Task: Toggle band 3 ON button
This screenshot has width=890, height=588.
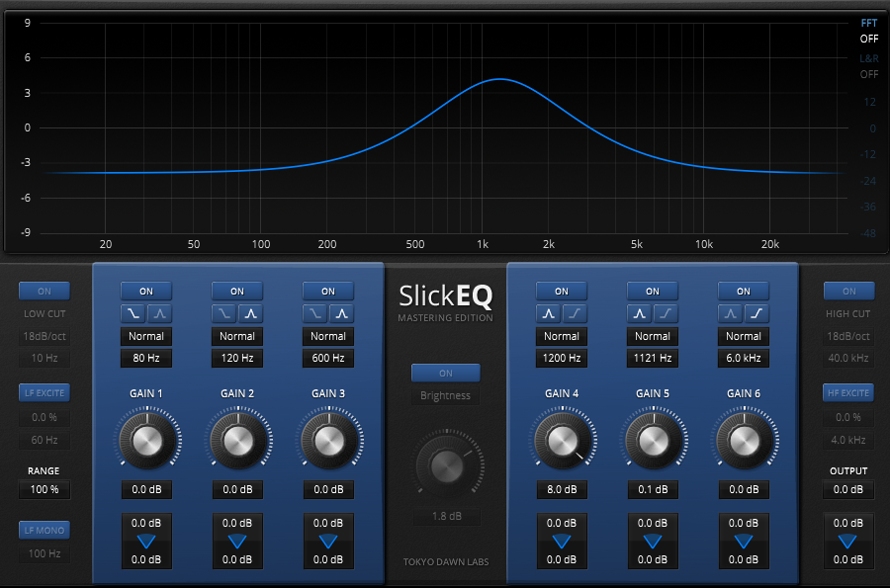Action: click(328, 291)
